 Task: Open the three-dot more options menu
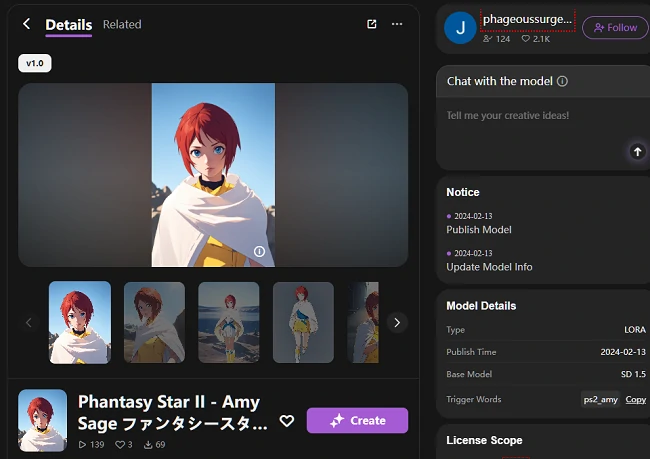point(397,24)
